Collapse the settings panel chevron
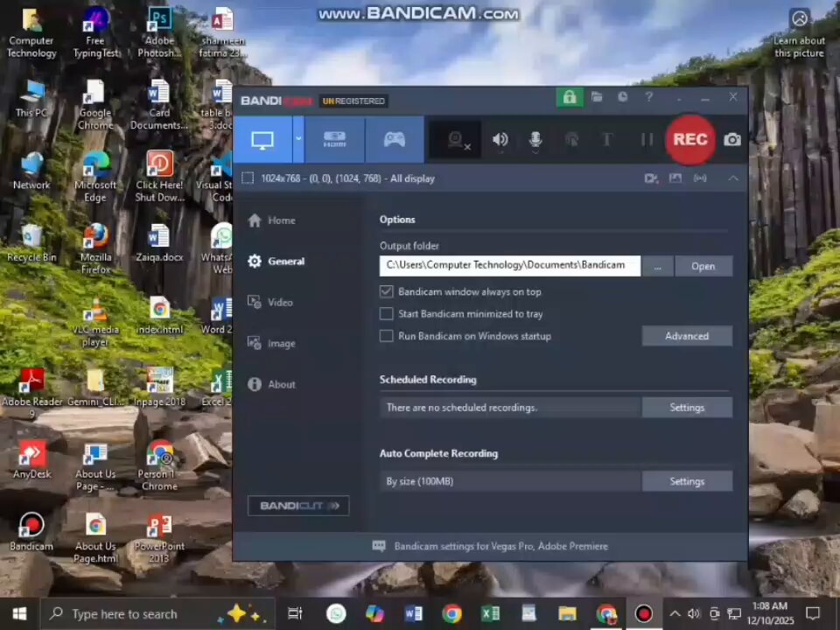Screen dimensions: 840x630 [733, 178]
